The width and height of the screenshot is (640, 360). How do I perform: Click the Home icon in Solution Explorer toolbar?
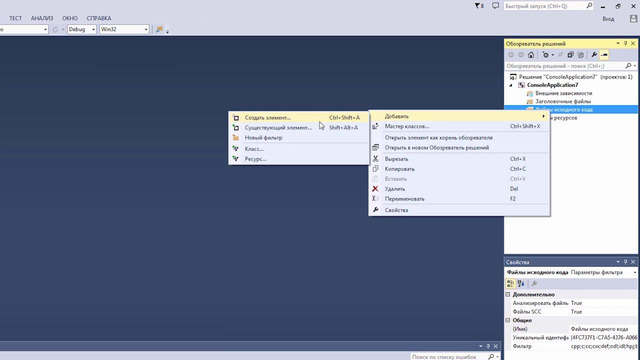tap(531, 55)
